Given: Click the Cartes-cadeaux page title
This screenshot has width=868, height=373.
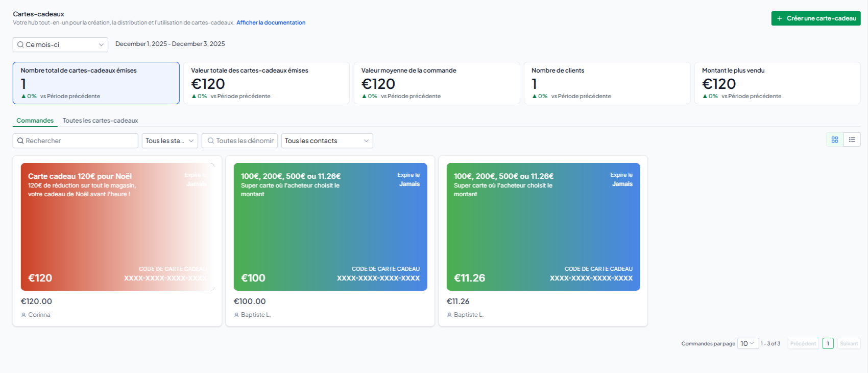Looking at the screenshot, I should [39, 14].
